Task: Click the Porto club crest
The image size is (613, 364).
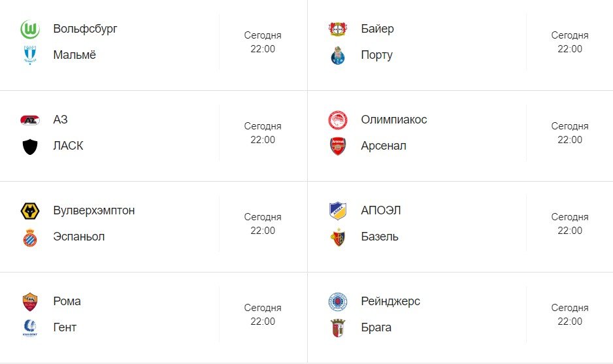Action: pos(337,56)
